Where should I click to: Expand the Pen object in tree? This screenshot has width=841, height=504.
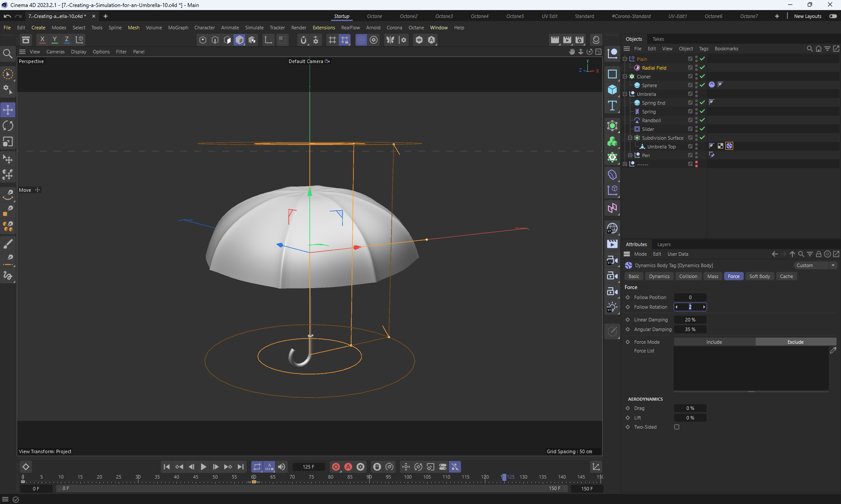(630, 155)
